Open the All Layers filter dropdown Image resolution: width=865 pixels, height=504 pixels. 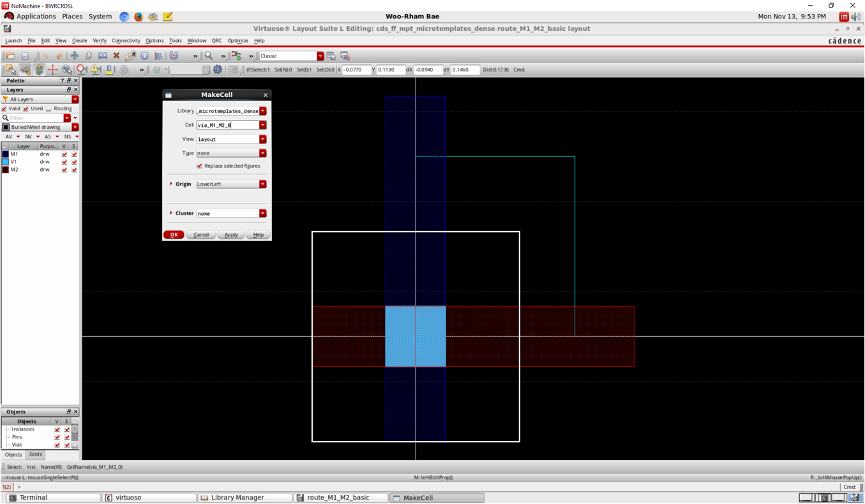tap(75, 100)
